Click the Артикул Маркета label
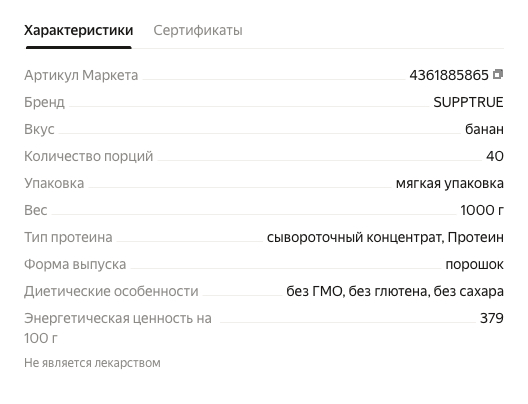The image size is (528, 404). tap(81, 75)
